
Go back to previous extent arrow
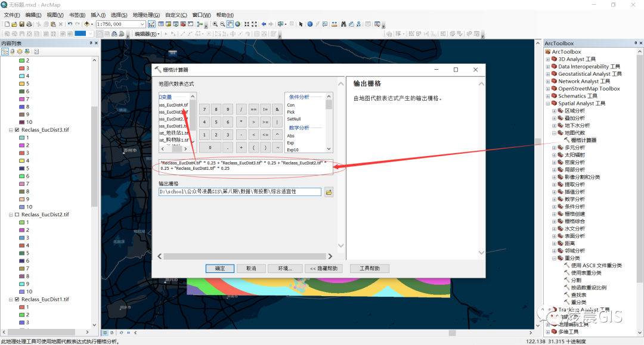pyautogui.click(x=264, y=24)
